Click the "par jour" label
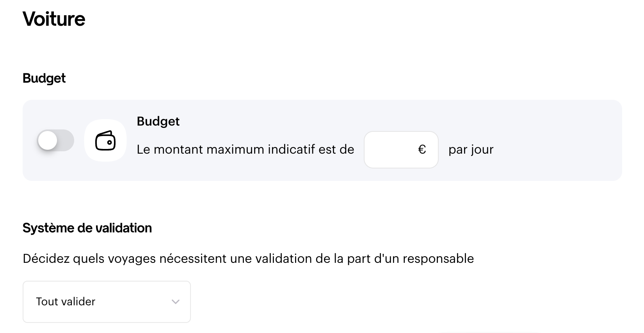 point(471,150)
